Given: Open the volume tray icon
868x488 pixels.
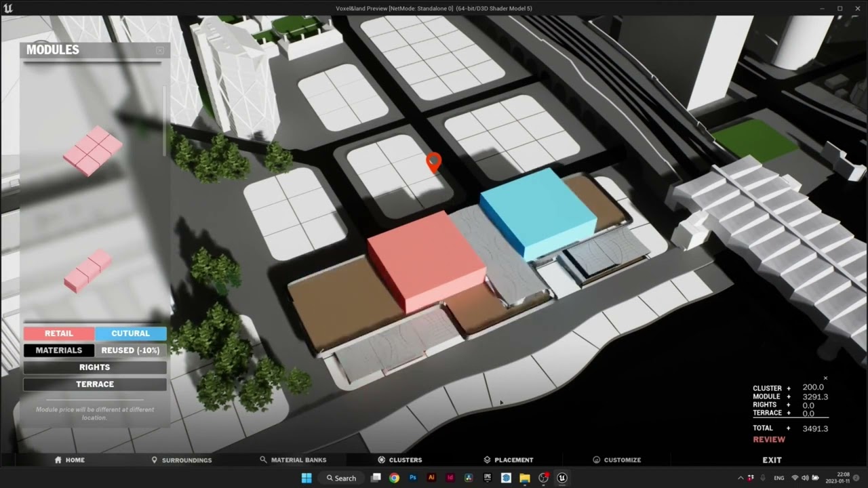Looking at the screenshot, I should pyautogui.click(x=806, y=478).
